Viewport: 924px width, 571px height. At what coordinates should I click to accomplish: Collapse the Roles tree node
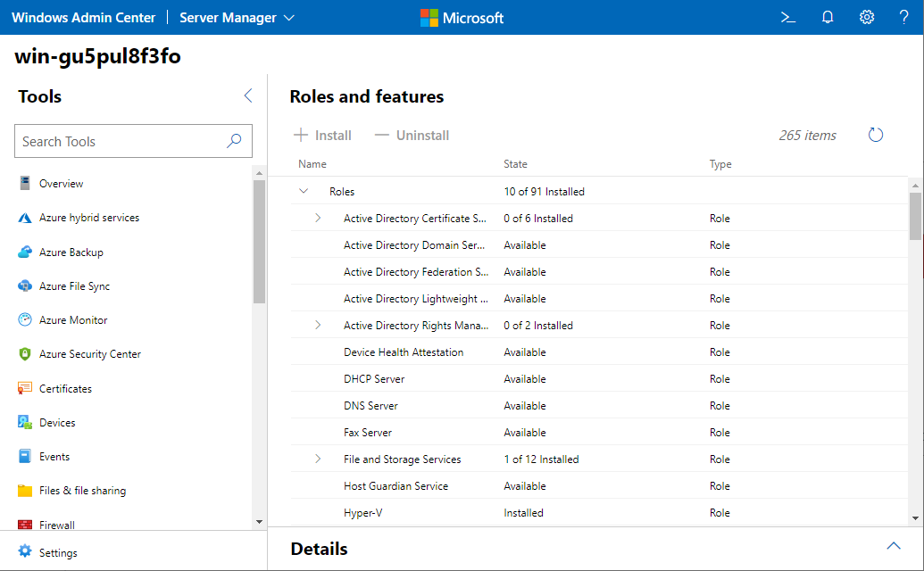[304, 191]
